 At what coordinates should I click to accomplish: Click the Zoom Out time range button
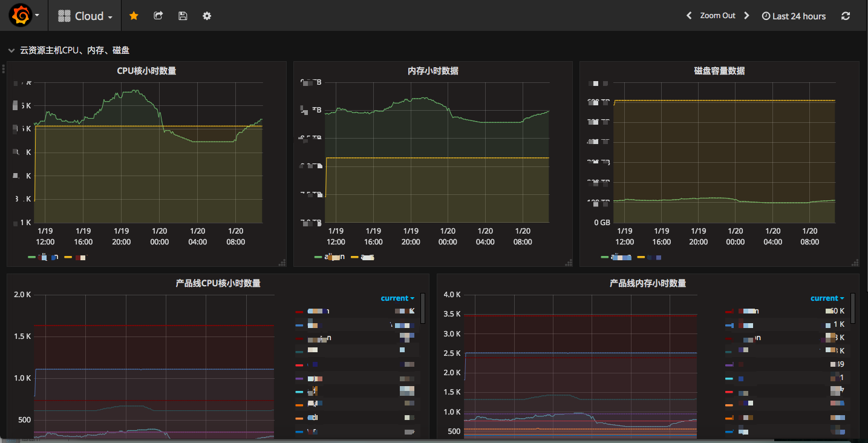717,16
